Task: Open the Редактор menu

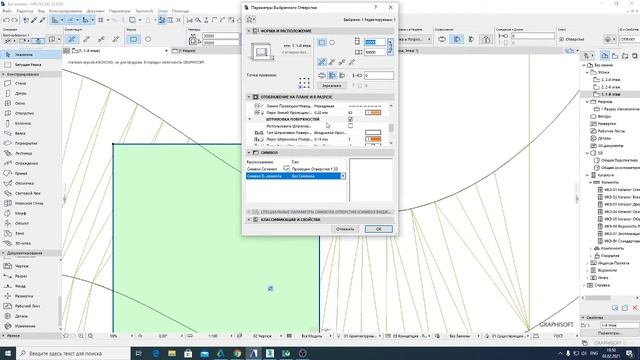Action: (25, 11)
